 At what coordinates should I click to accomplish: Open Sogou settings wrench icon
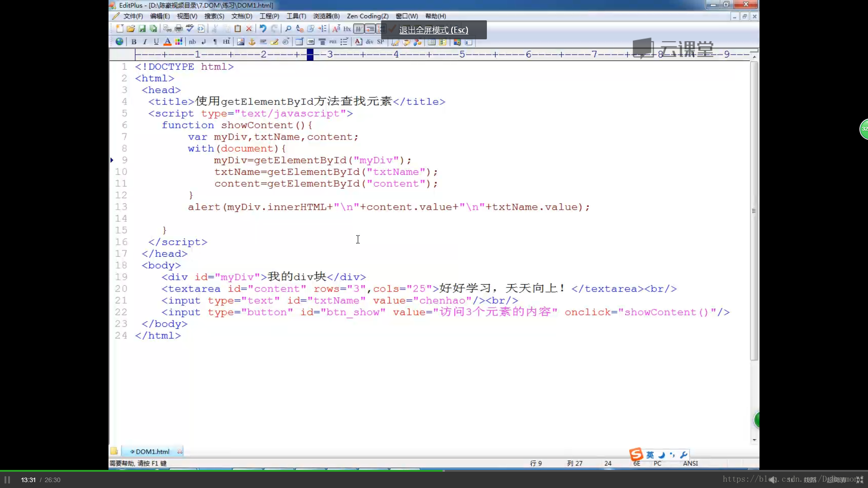(684, 455)
